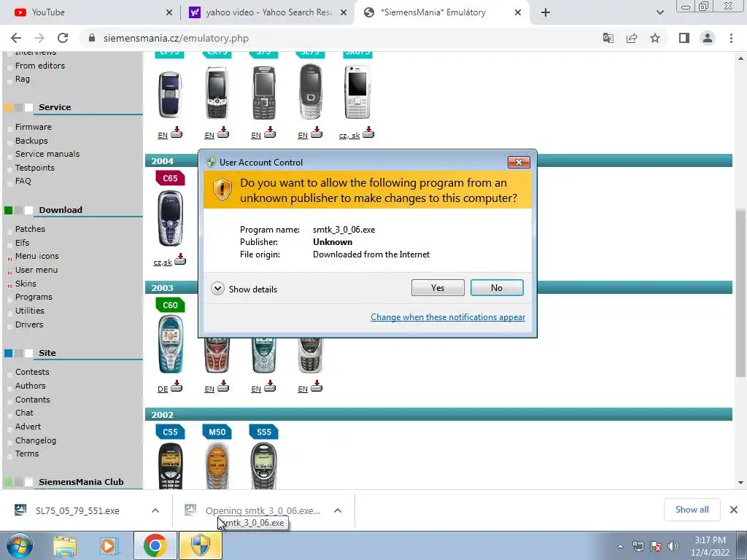Switch to yahoo video search tab
747x560 pixels.
[x=269, y=12]
